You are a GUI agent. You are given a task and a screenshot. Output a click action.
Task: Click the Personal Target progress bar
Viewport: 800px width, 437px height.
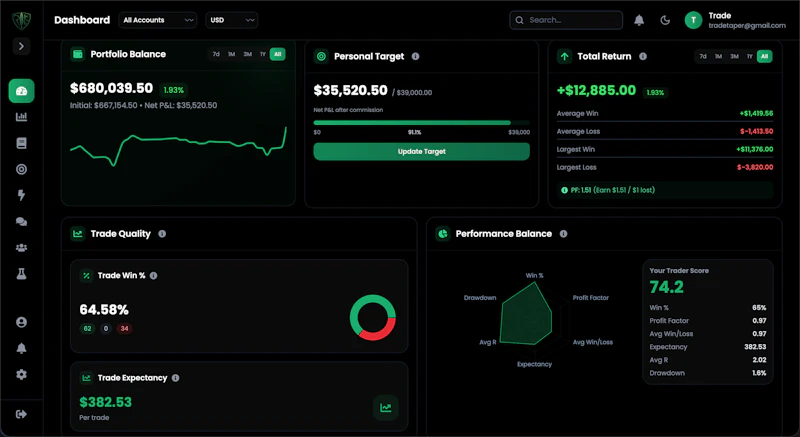click(x=421, y=123)
